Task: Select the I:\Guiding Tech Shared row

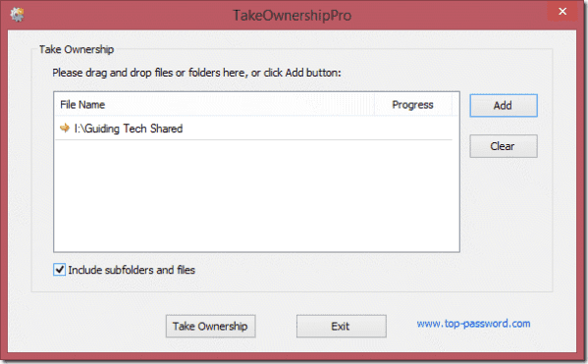Action: click(253, 129)
